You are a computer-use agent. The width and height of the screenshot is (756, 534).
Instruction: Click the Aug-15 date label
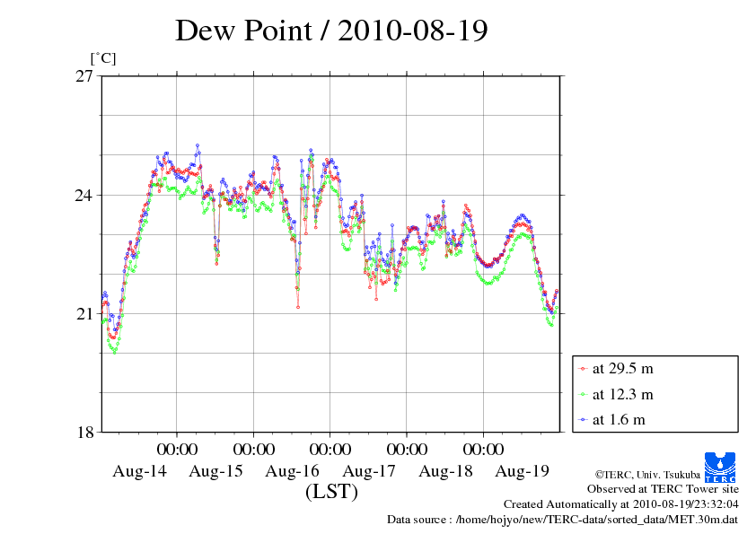tap(215, 471)
